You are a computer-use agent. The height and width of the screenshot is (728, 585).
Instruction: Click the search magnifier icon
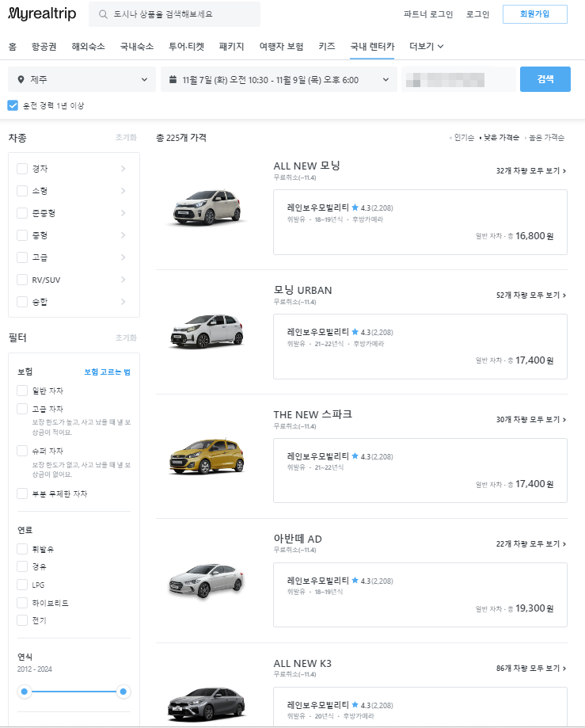click(x=103, y=14)
